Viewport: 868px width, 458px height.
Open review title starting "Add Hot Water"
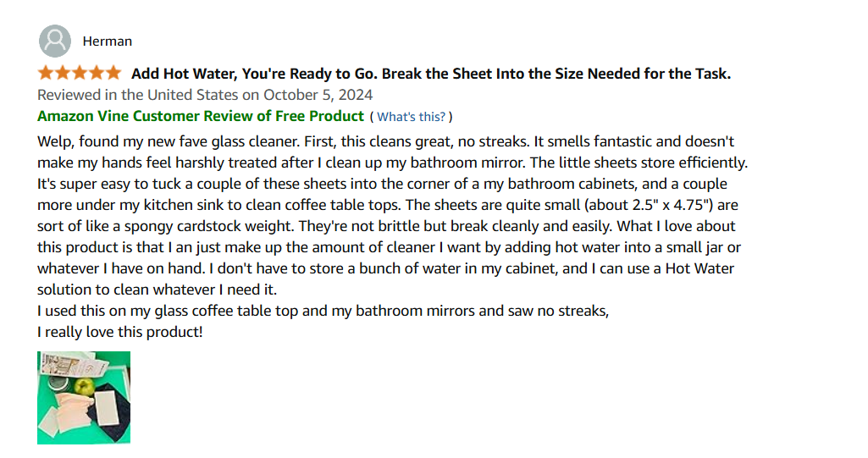click(431, 74)
